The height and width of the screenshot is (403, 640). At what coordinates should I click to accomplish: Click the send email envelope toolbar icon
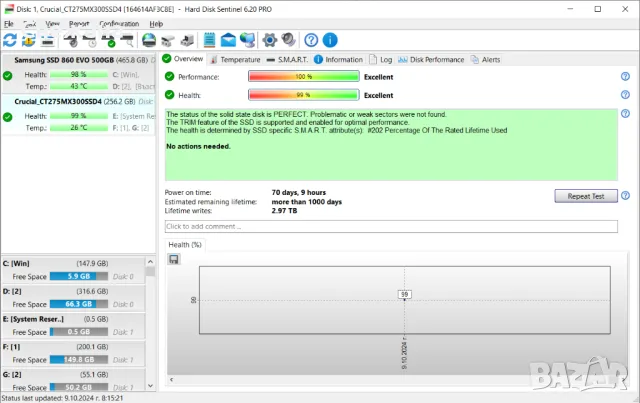(228, 40)
